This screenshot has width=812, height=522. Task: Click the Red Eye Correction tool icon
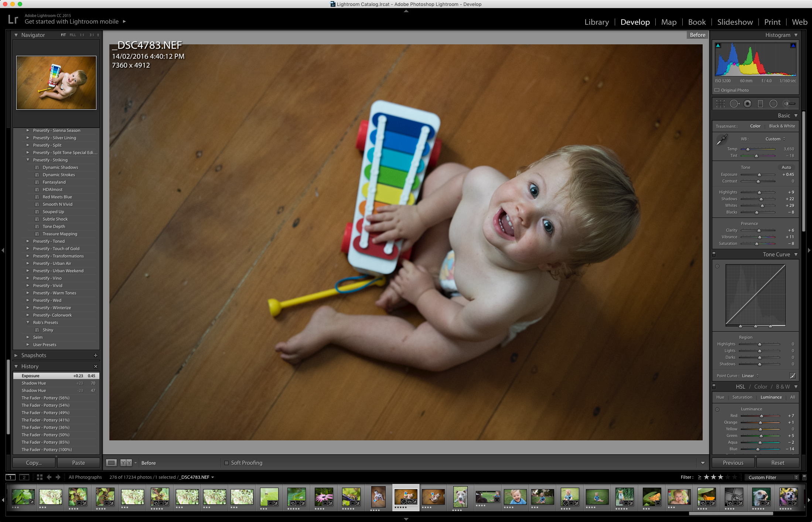tap(747, 103)
